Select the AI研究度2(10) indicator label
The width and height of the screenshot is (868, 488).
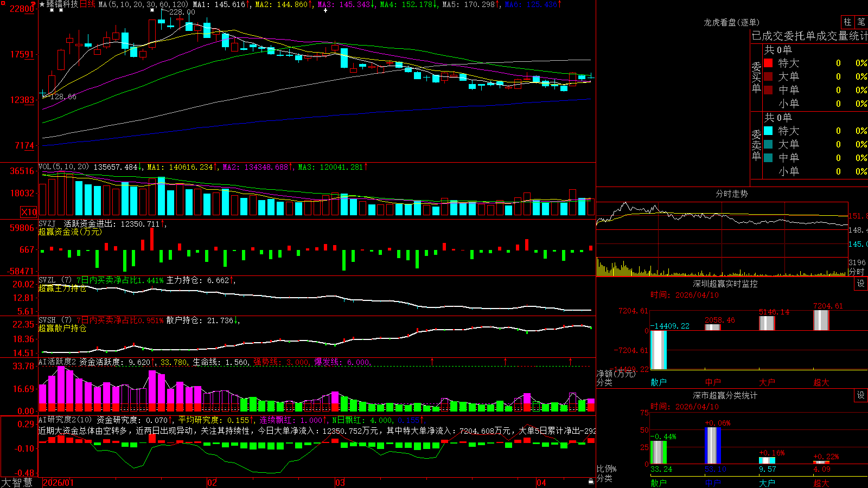[x=66, y=420]
